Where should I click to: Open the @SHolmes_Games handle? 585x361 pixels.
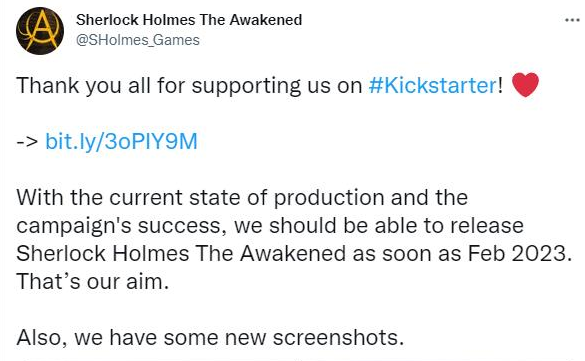[x=138, y=40]
